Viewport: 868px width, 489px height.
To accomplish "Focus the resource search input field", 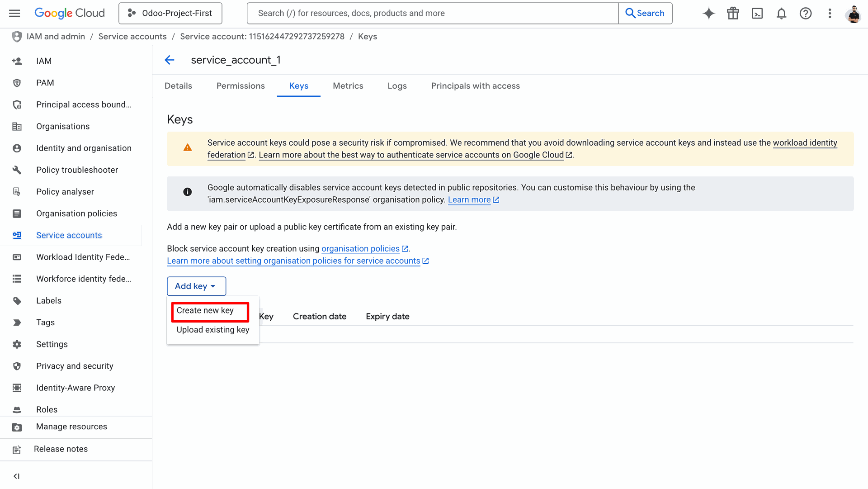I will pos(432,13).
